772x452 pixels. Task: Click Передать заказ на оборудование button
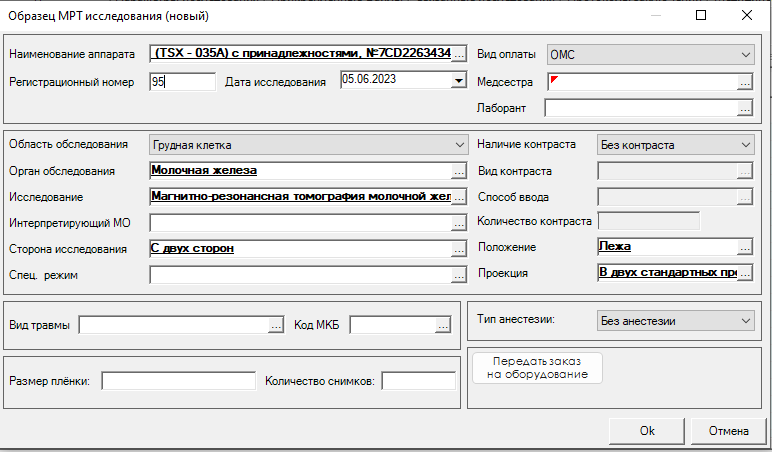538,367
